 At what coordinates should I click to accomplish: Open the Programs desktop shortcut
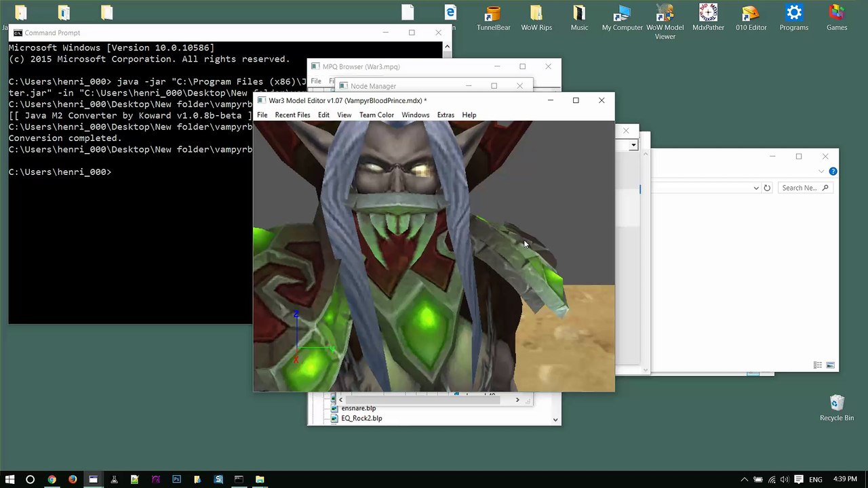[x=794, y=18]
